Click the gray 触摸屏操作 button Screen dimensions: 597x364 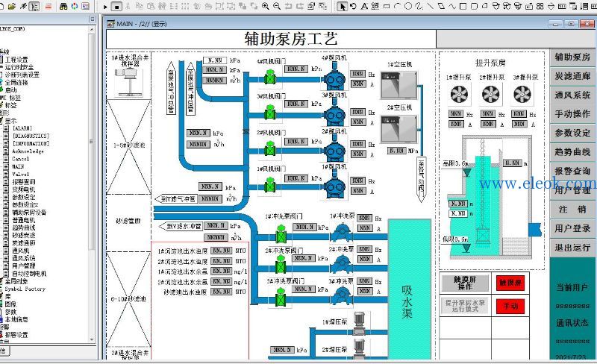pos(465,283)
